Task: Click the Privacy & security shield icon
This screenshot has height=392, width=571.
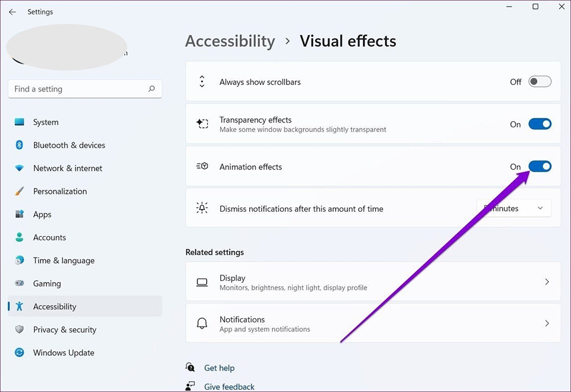Action: coord(20,330)
